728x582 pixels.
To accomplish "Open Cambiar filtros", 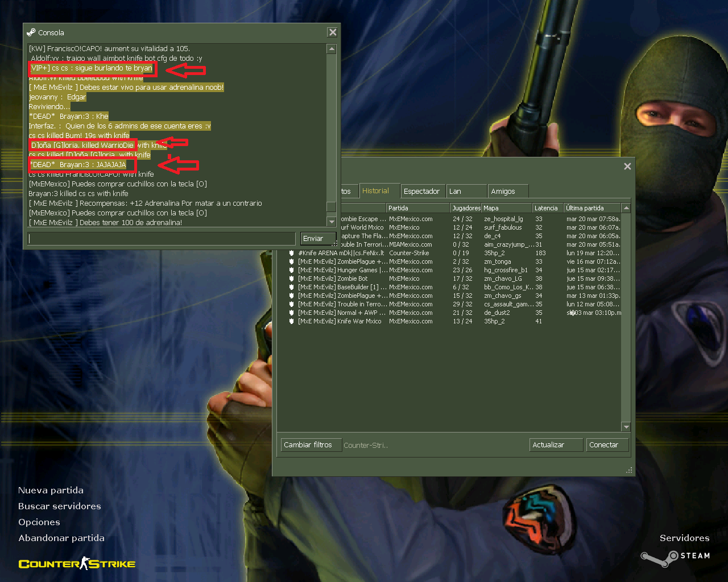I will (311, 445).
